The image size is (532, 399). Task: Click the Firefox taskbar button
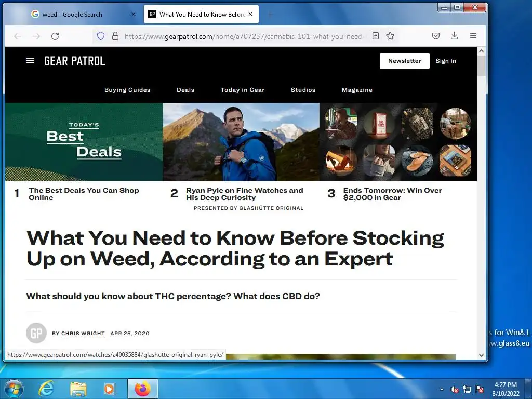point(142,389)
